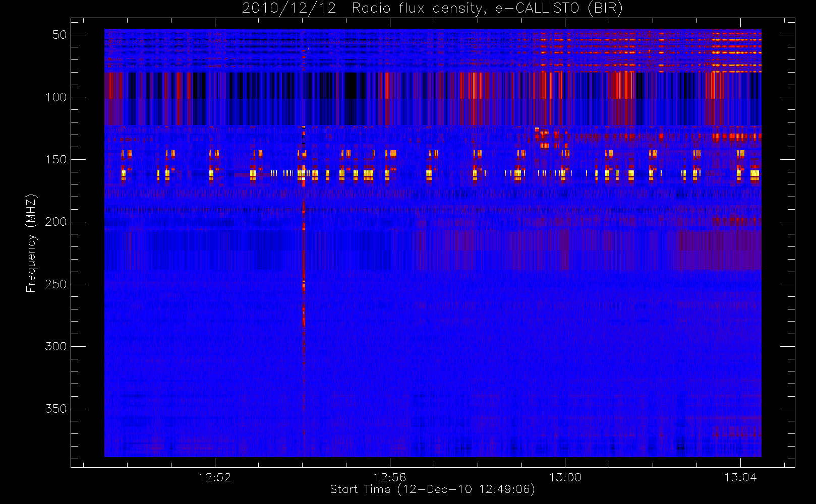Select the 50 MHz frequency tick label

pyautogui.click(x=60, y=35)
